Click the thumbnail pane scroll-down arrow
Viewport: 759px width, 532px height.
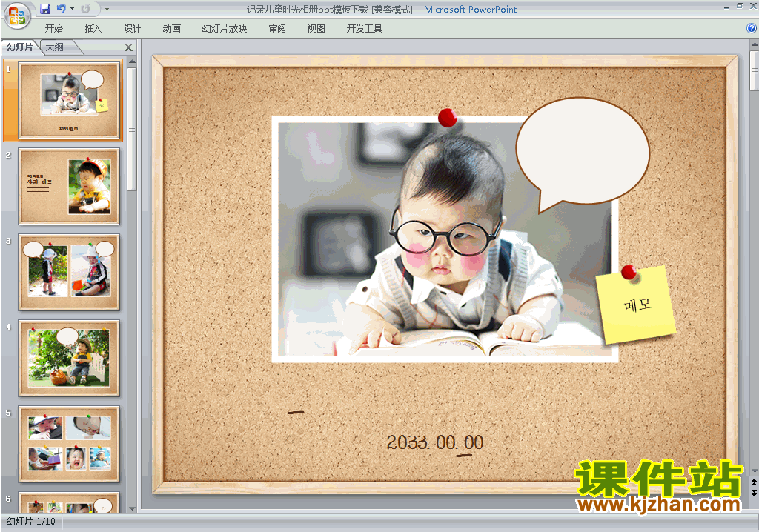(x=132, y=509)
